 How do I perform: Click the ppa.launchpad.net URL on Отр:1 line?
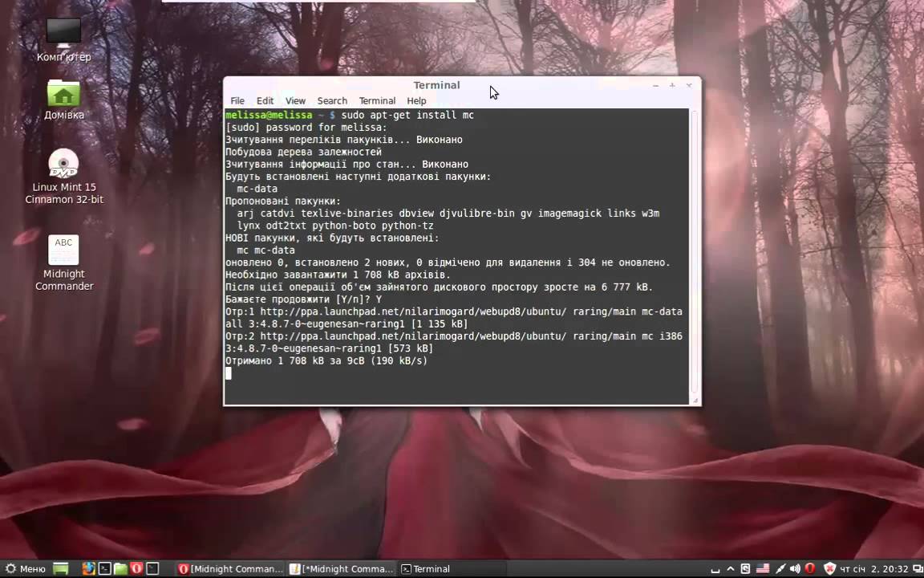pos(413,311)
